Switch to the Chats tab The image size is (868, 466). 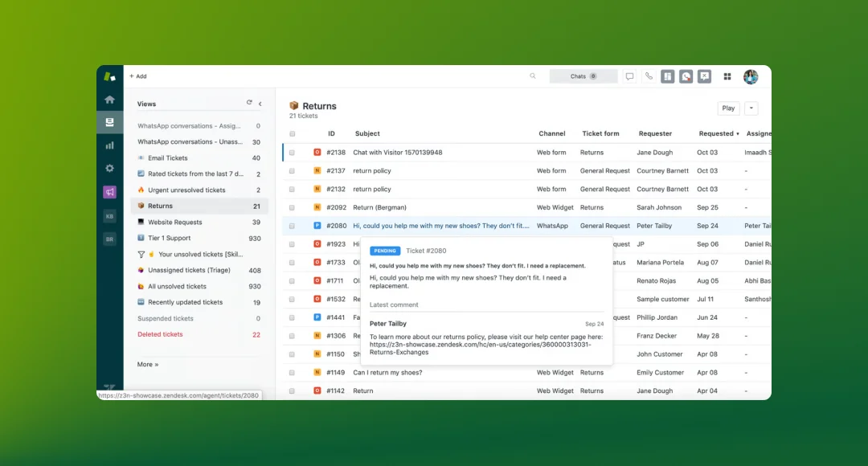pos(577,76)
